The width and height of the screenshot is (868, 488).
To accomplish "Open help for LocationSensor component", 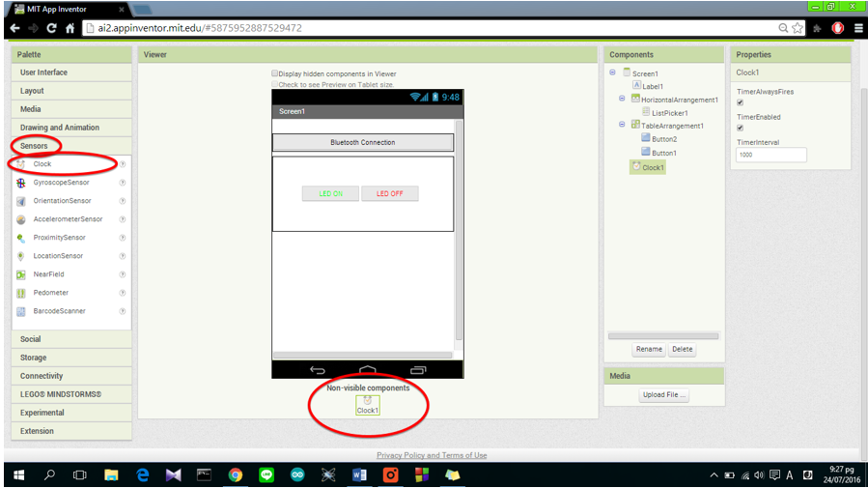I will pyautogui.click(x=123, y=256).
